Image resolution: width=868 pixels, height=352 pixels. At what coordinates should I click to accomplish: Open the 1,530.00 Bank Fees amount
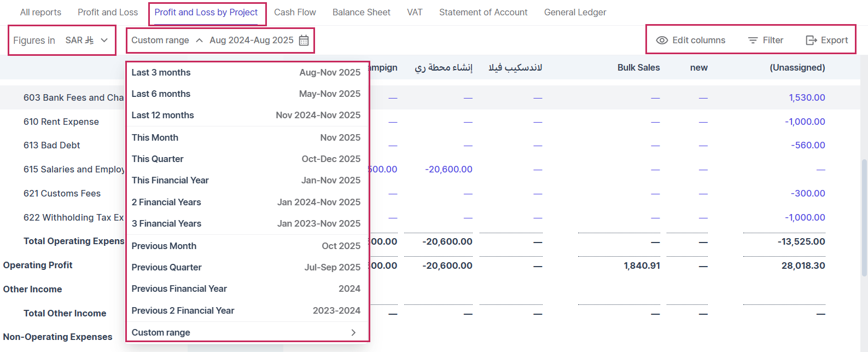coord(807,97)
